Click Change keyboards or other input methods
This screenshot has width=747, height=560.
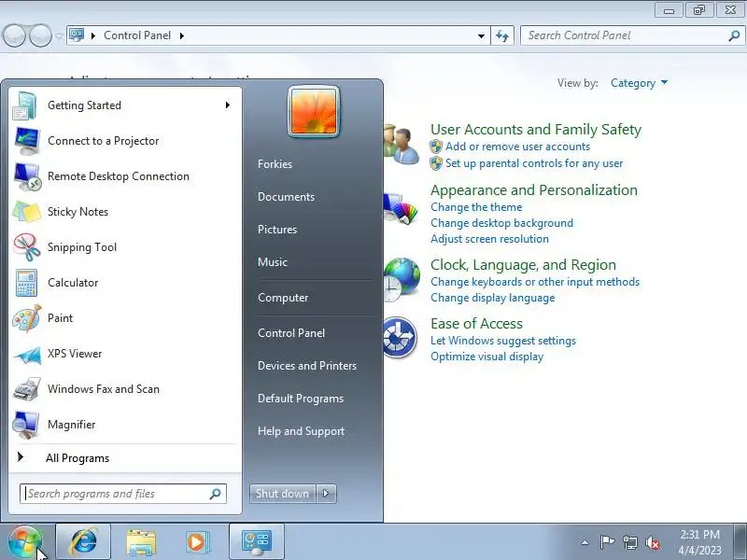click(535, 283)
